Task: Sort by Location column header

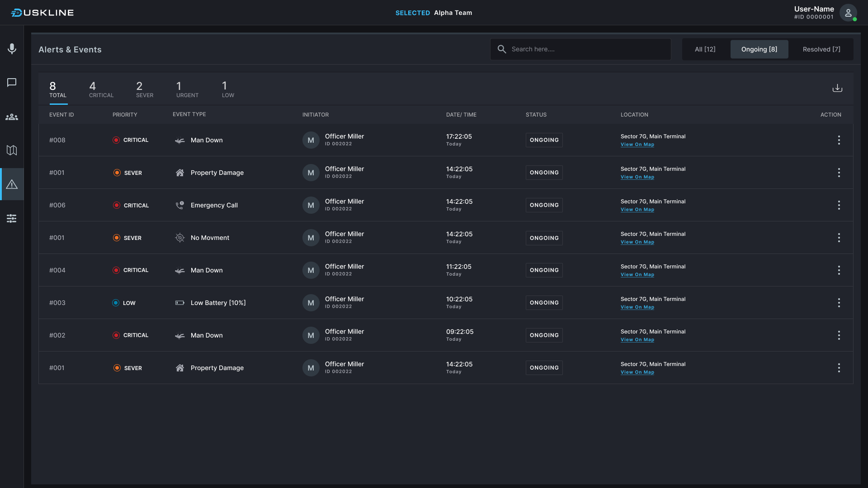Action: pyautogui.click(x=634, y=115)
